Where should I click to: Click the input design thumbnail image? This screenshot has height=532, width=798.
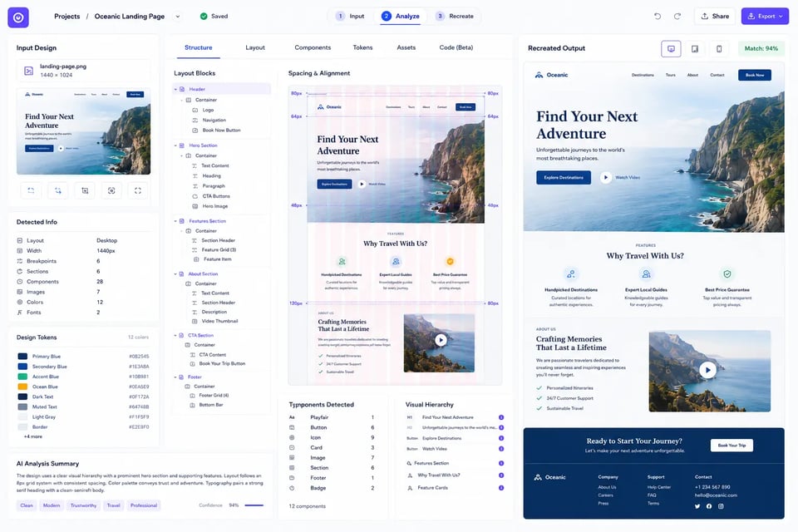pyautogui.click(x=83, y=131)
